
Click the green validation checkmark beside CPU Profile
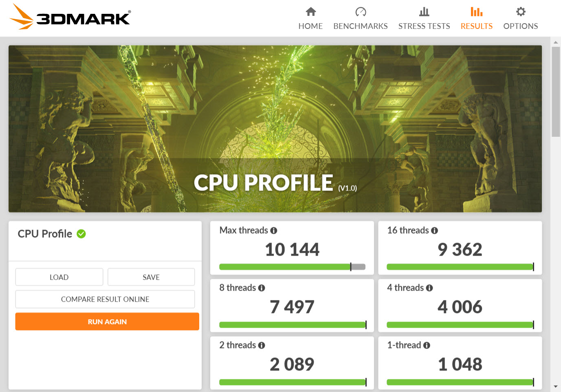point(81,234)
